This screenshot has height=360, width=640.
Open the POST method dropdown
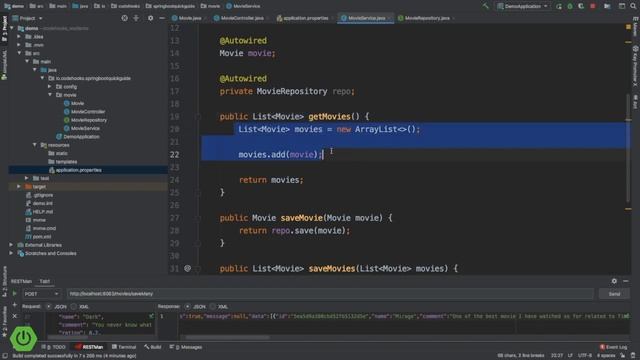coord(41,293)
